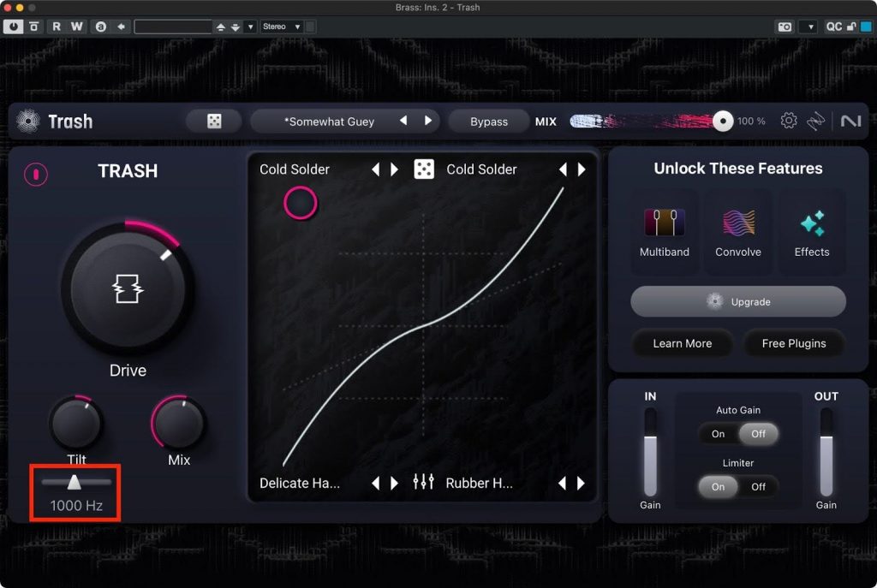Randomize distortion styles with XY pad dice
Screen dimensions: 877x588
(424, 169)
